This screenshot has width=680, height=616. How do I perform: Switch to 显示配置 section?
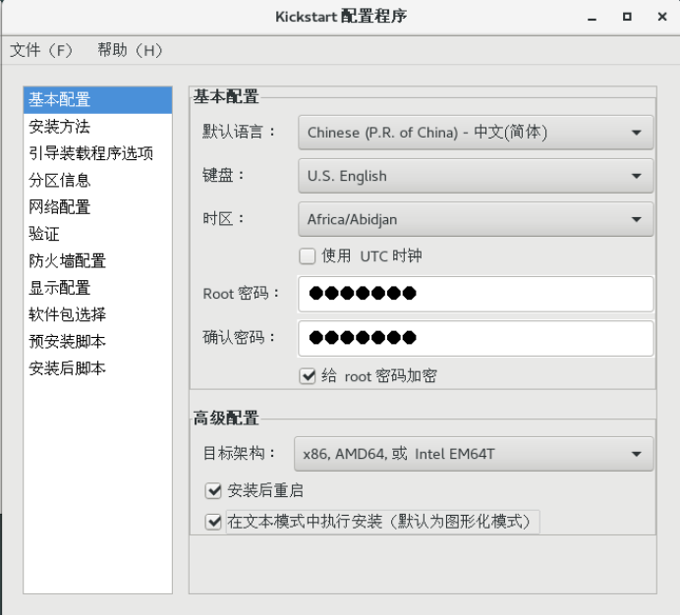pos(97,288)
